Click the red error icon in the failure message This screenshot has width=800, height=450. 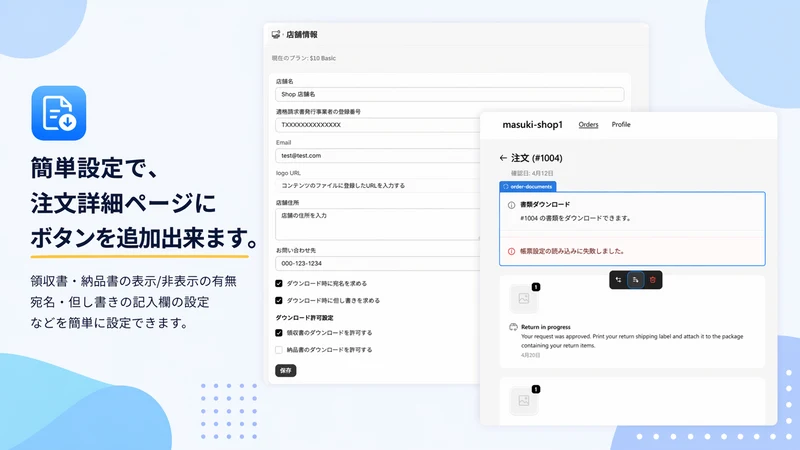pos(511,251)
